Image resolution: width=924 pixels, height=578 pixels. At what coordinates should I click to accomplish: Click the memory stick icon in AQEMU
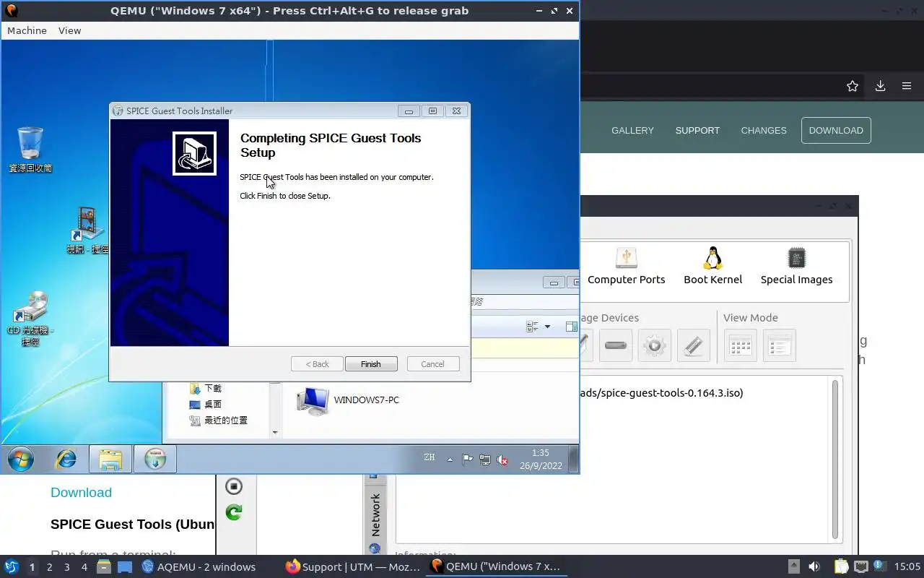694,345
